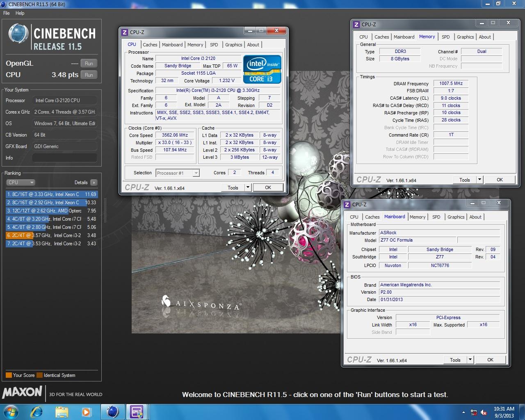The height and width of the screenshot is (420, 525).
Task: Select ranking row 5 with score 5.06
Action: 52,227
